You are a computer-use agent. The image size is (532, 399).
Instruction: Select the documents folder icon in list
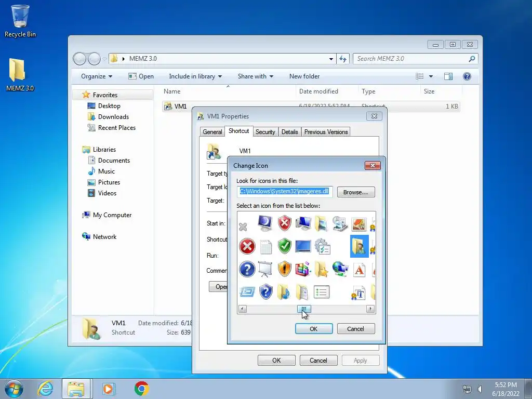click(302, 292)
